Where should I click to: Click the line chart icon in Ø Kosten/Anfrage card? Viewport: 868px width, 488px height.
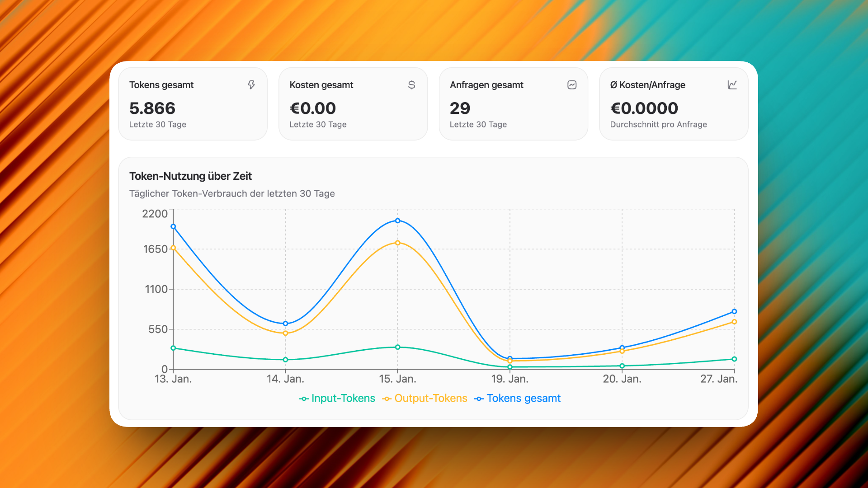pos(732,85)
